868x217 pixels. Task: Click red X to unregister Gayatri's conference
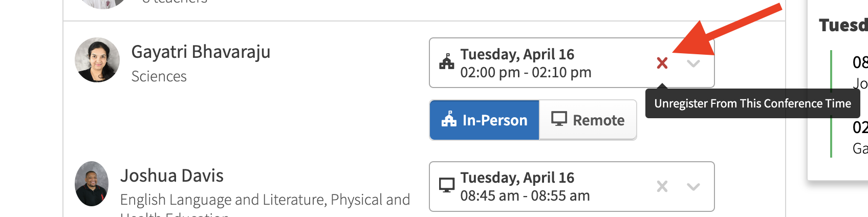pyautogui.click(x=662, y=63)
